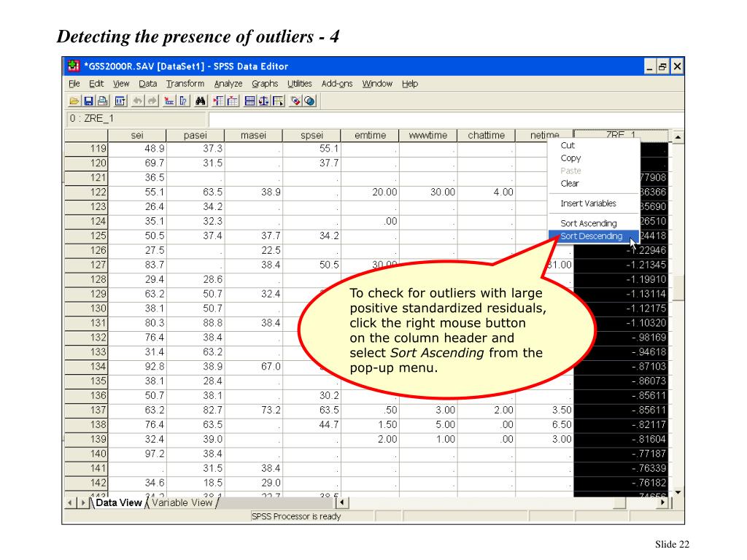This screenshot has width=747, height=560.
Task: Select the spsei column header
Action: point(311,135)
